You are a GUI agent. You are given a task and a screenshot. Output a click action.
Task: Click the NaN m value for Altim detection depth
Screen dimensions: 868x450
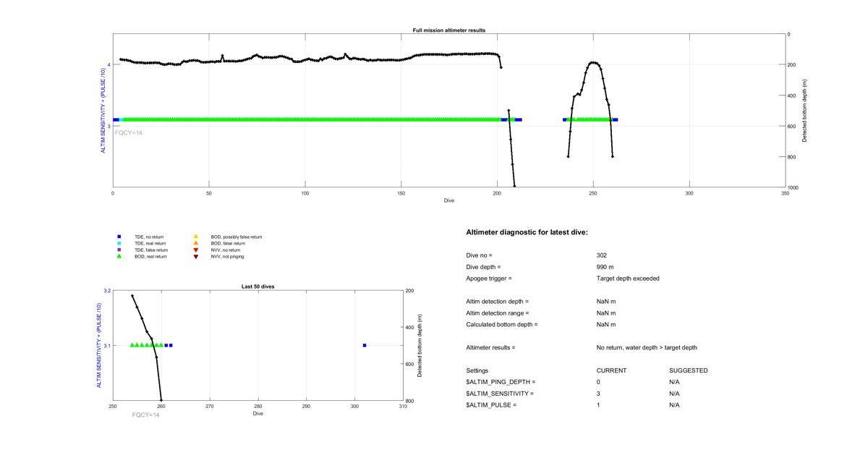pos(606,302)
